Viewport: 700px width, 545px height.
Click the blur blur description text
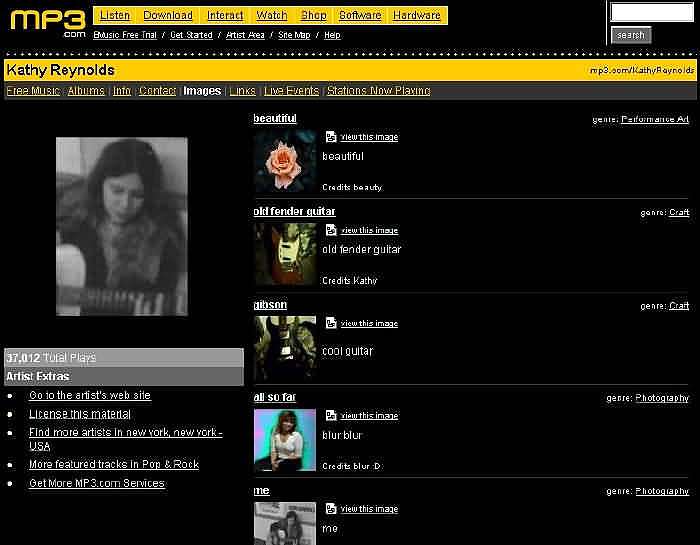342,435
